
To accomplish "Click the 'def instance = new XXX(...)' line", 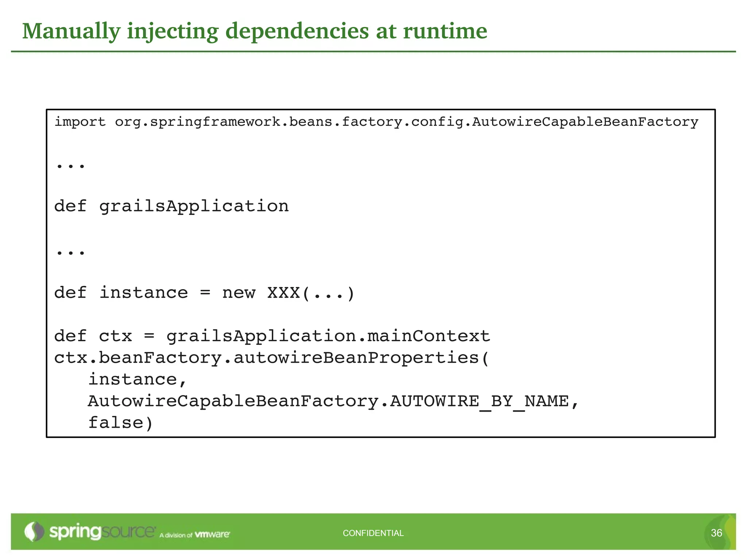I will tap(204, 293).
